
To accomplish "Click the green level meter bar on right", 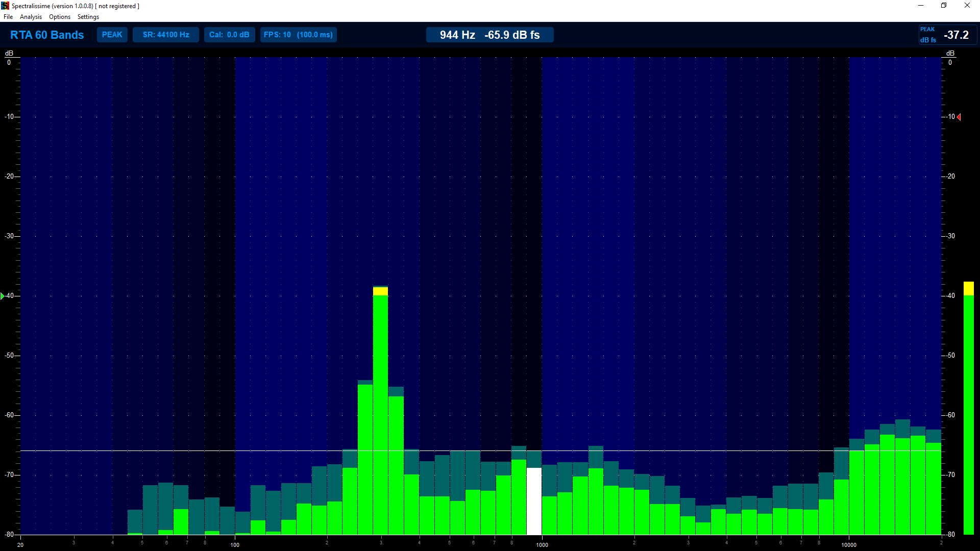I will pyautogui.click(x=968, y=413).
